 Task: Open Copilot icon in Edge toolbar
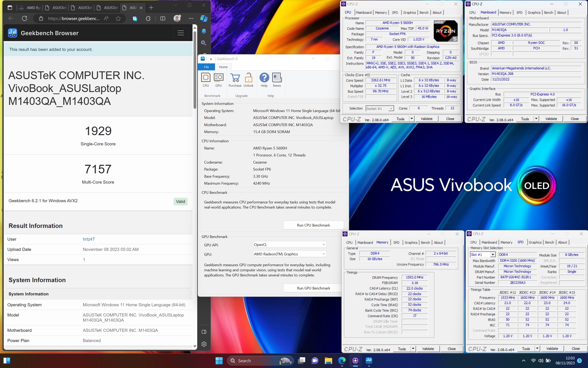coord(204,18)
